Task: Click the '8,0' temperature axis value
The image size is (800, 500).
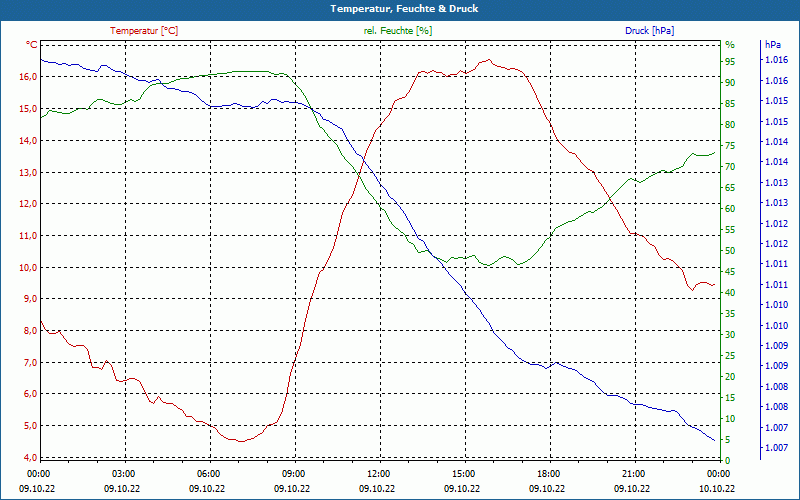Action: coord(31,331)
